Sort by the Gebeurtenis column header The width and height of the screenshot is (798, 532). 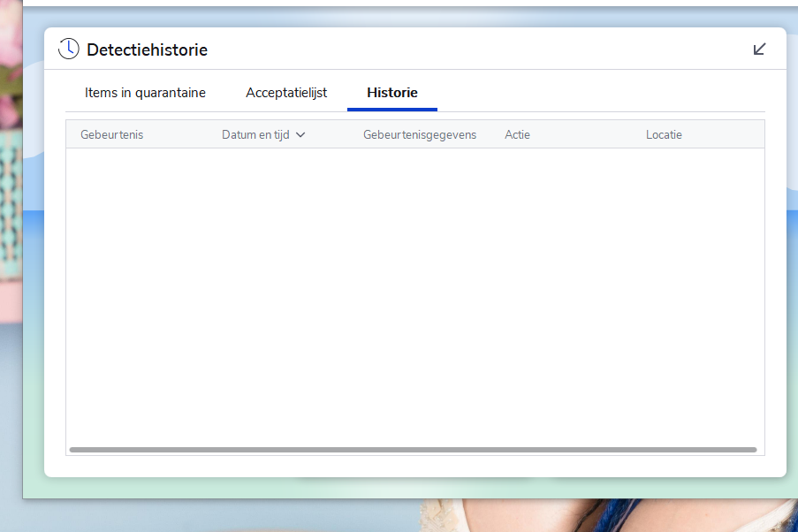click(x=112, y=135)
